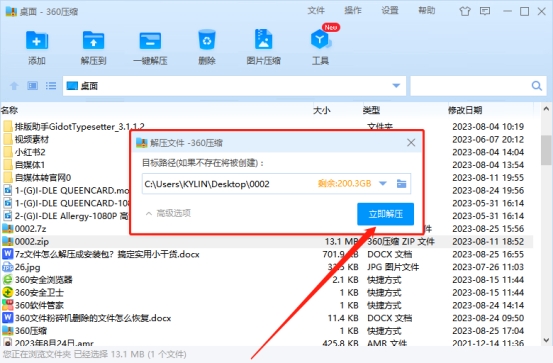Click the file list scroll down arrow
This screenshot has width=553, height=363.
[x=546, y=340]
